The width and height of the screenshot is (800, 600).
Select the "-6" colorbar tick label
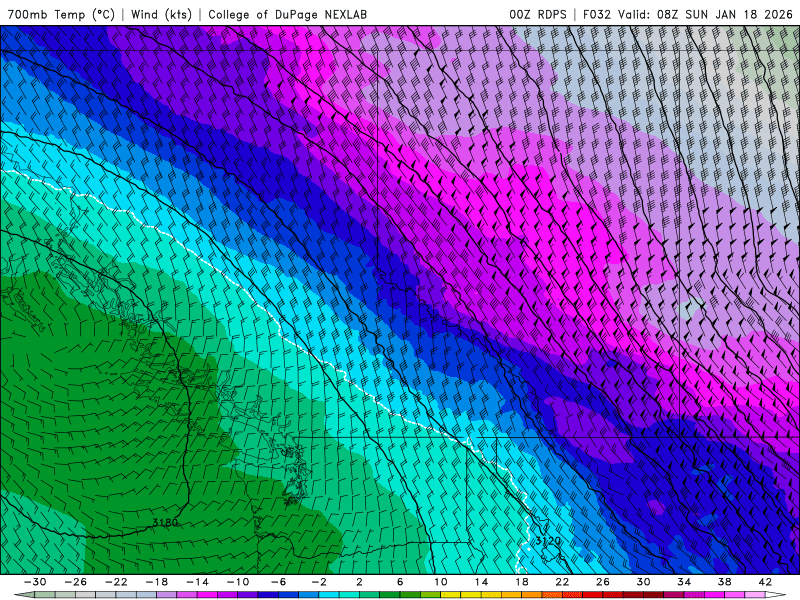[x=279, y=582]
